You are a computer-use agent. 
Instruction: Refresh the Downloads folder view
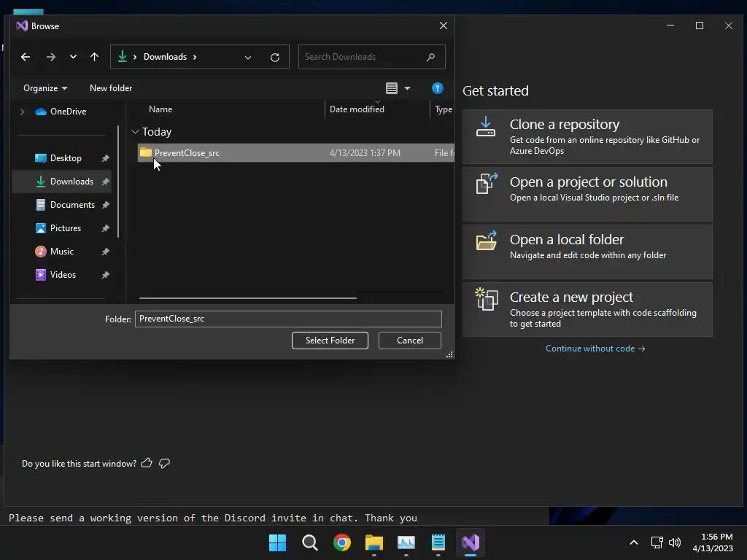pyautogui.click(x=275, y=57)
